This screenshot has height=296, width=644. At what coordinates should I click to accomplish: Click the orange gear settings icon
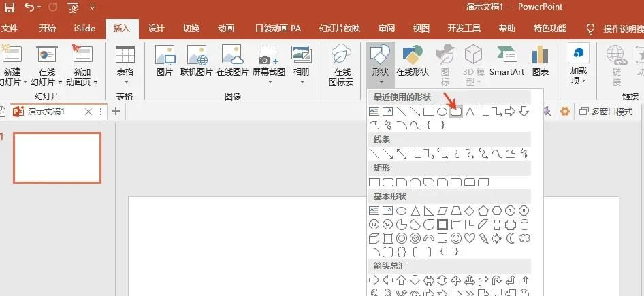tap(565, 112)
